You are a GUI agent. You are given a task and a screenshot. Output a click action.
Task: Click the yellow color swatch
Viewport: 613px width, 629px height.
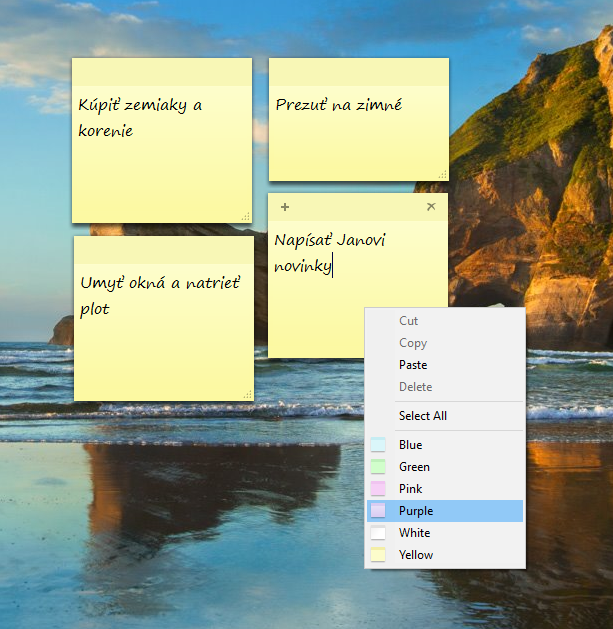(378, 555)
